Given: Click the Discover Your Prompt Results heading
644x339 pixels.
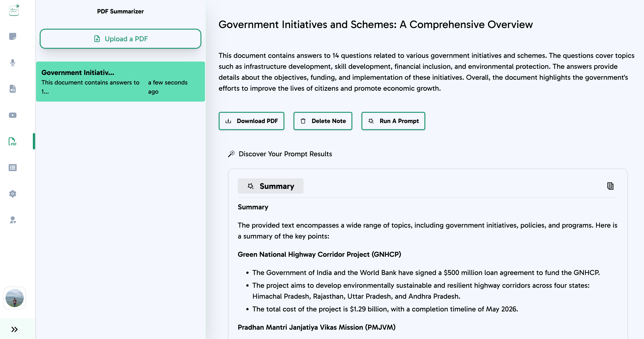Looking at the screenshot, I should pyautogui.click(x=285, y=154).
